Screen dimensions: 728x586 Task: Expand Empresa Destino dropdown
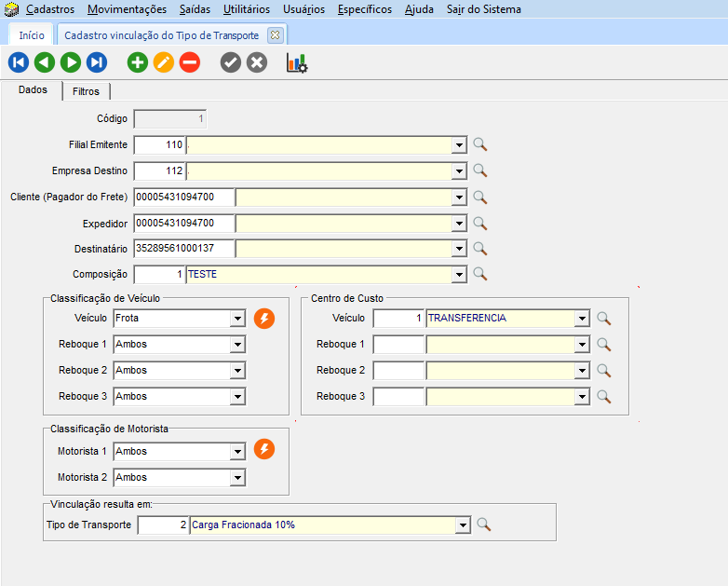[459, 171]
